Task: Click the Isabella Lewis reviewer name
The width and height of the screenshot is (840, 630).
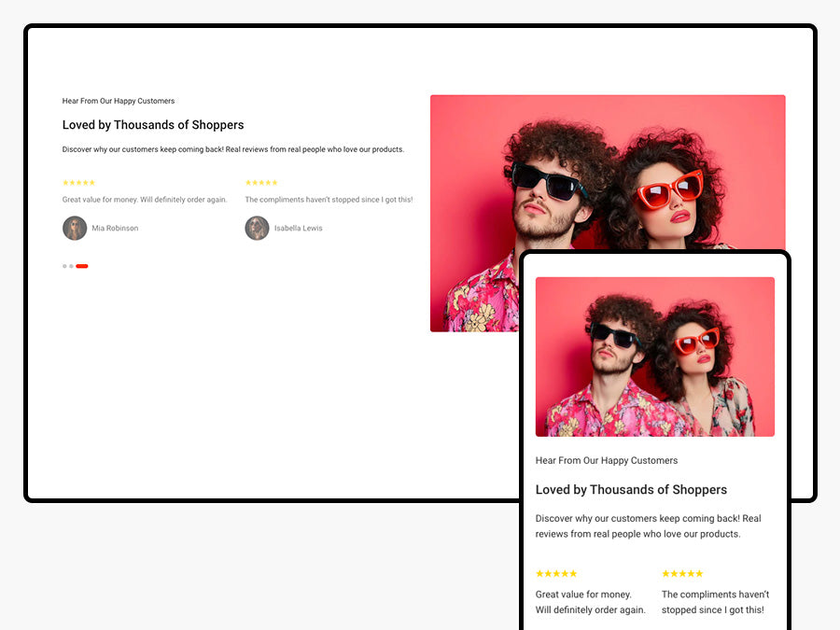Action: 299,229
